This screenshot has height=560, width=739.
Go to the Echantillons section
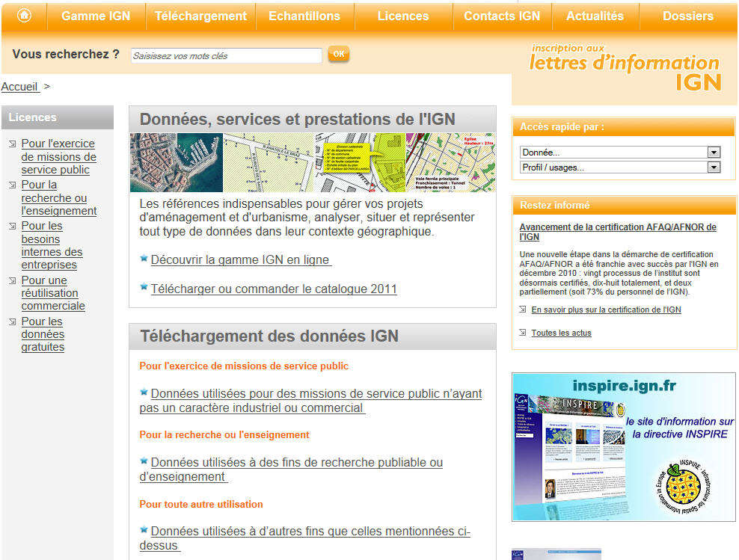304,16
